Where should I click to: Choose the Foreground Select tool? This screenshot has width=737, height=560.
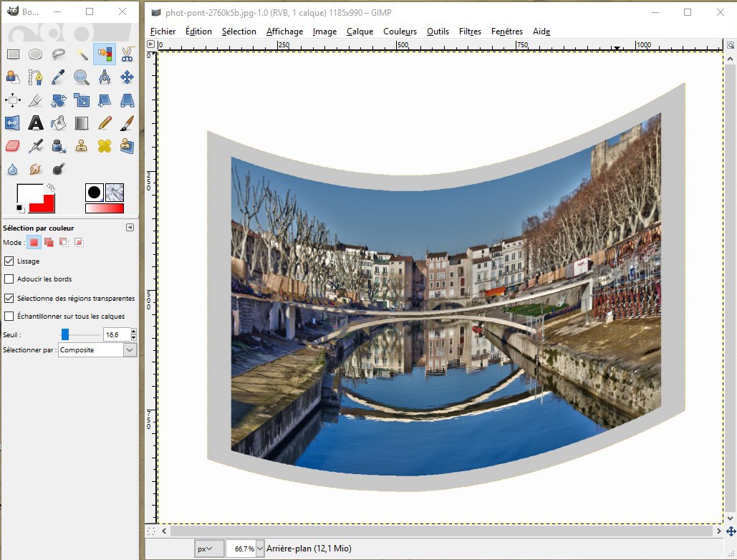pos(13,77)
